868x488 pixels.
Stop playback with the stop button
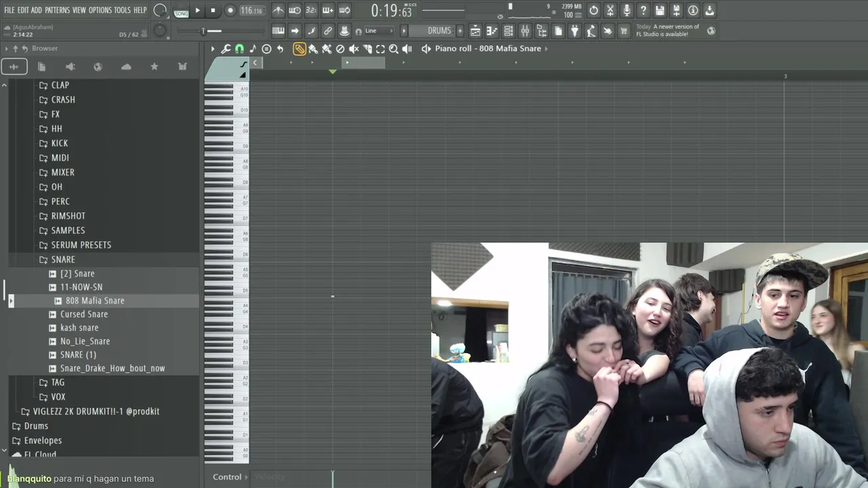tap(213, 10)
